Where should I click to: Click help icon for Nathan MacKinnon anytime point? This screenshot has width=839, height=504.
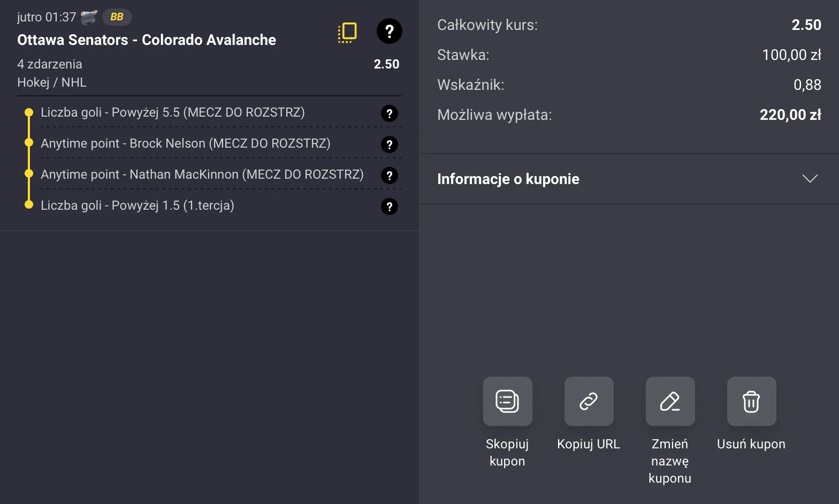(389, 175)
